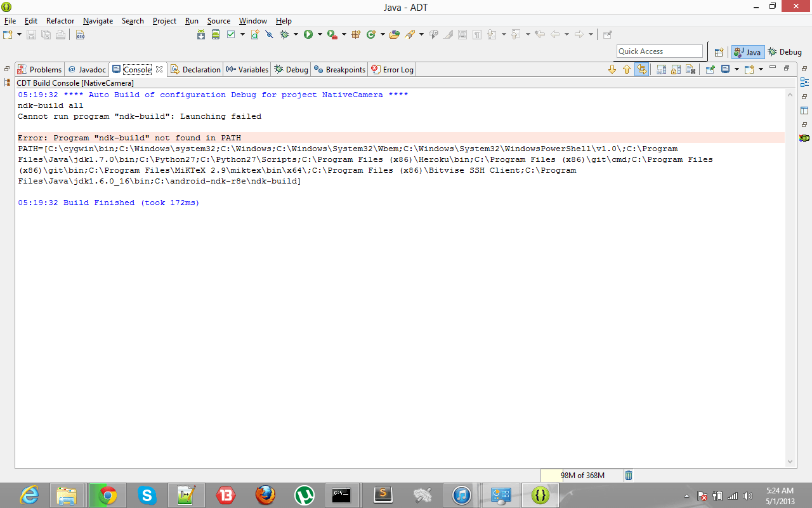Image resolution: width=812 pixels, height=508 pixels.
Task: Switch to the Debug perspective
Action: pyautogui.click(x=785, y=52)
